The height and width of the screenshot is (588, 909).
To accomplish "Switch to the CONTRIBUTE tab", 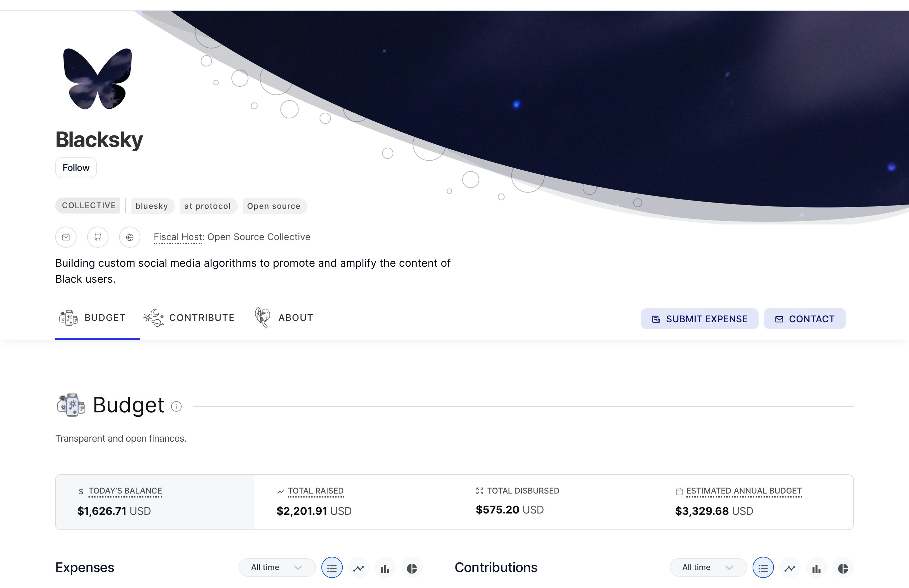I will click(x=189, y=318).
